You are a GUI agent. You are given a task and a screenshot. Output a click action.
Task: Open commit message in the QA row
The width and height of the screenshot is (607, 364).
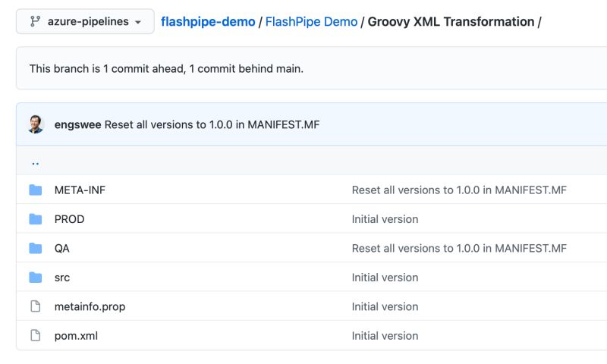459,248
